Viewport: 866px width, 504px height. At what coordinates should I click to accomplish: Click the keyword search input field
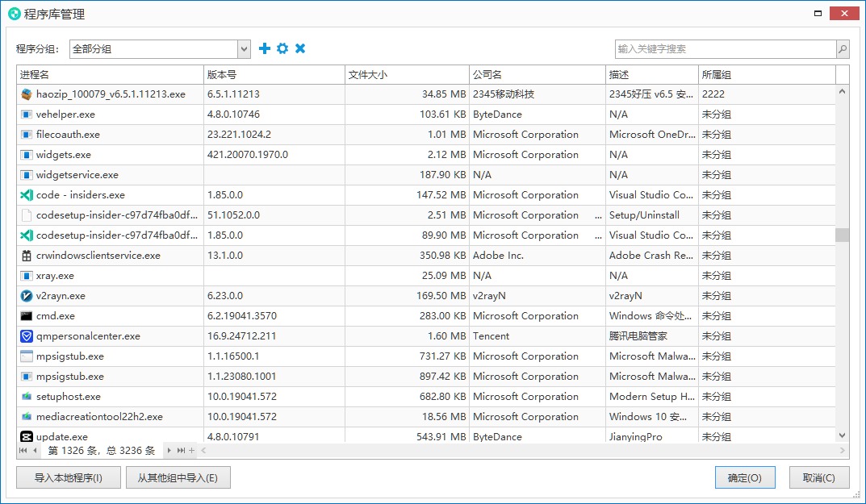coord(726,49)
